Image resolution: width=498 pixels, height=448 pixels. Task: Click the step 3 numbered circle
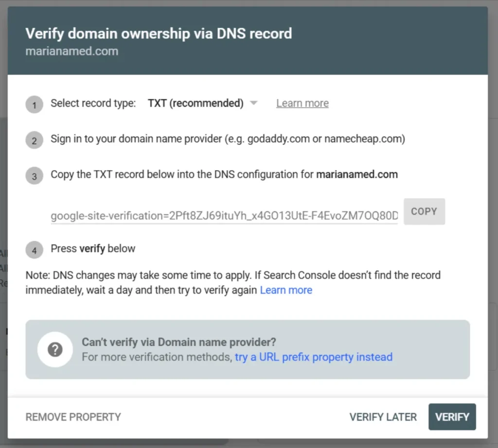34,176
